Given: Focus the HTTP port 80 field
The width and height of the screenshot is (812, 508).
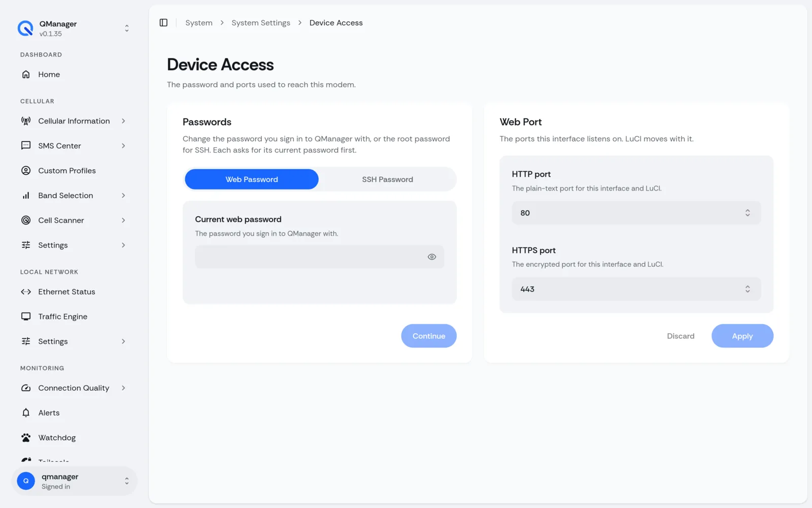Looking at the screenshot, I should pyautogui.click(x=636, y=213).
